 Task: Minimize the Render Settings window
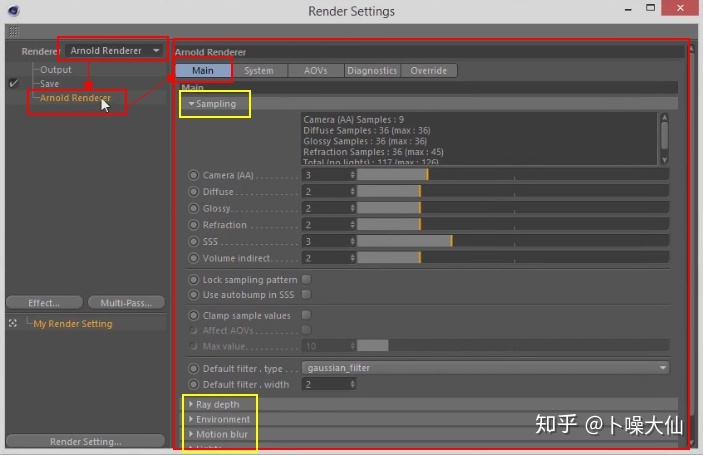point(628,9)
